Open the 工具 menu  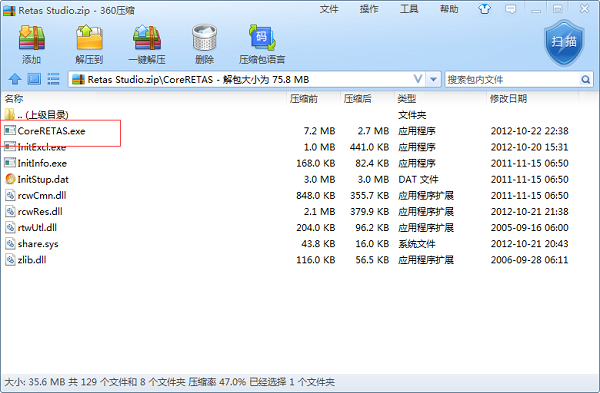pyautogui.click(x=409, y=9)
